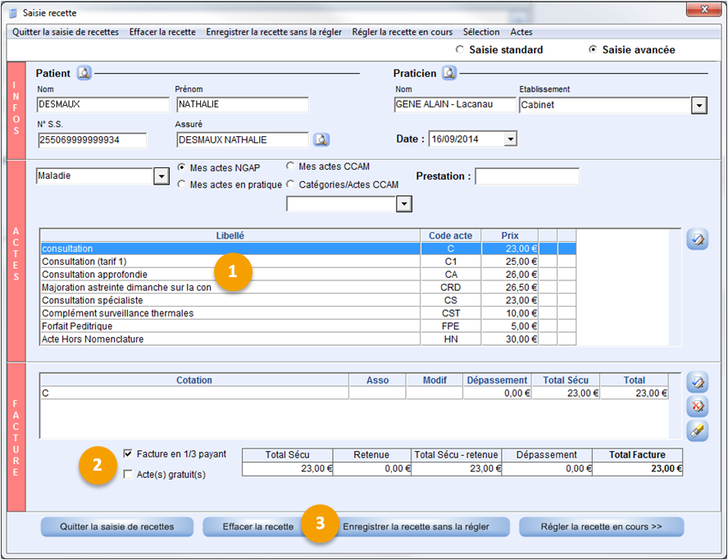
Task: Click the Retenue value '0,00 €'
Action: [x=372, y=468]
